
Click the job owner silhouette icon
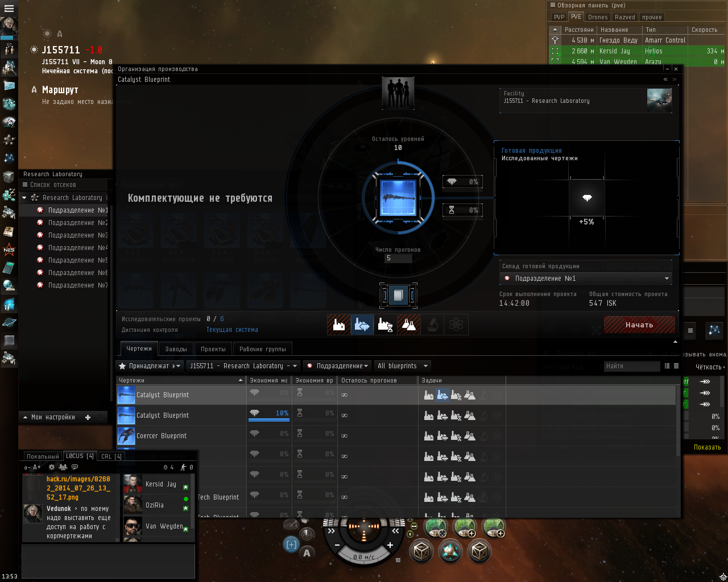(x=398, y=93)
